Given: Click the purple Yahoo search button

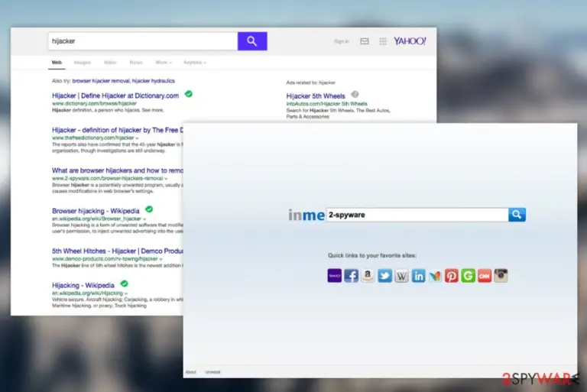Looking at the screenshot, I should (252, 41).
